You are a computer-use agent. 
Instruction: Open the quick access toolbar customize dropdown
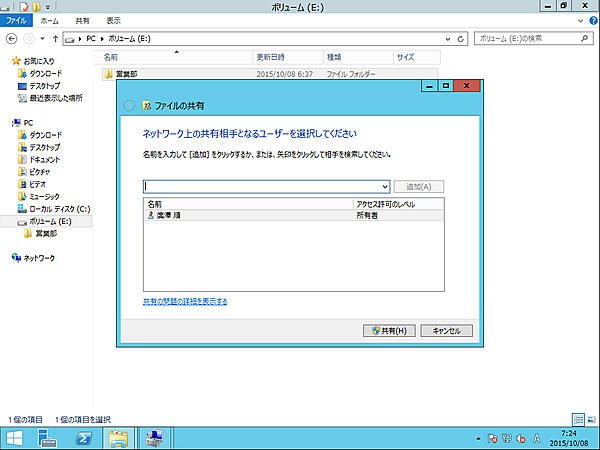pyautogui.click(x=48, y=7)
